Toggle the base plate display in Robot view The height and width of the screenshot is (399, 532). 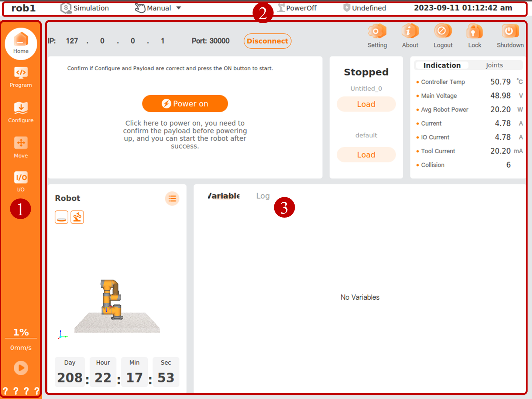pyautogui.click(x=61, y=217)
